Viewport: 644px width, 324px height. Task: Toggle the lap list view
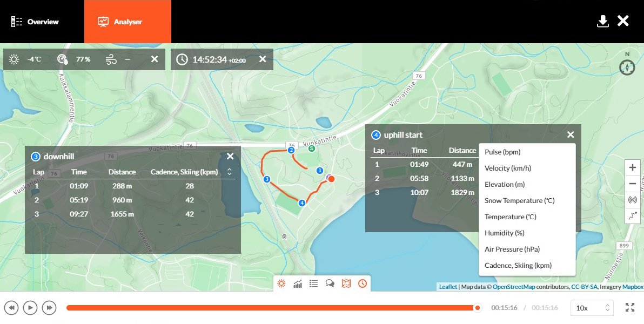tap(314, 283)
